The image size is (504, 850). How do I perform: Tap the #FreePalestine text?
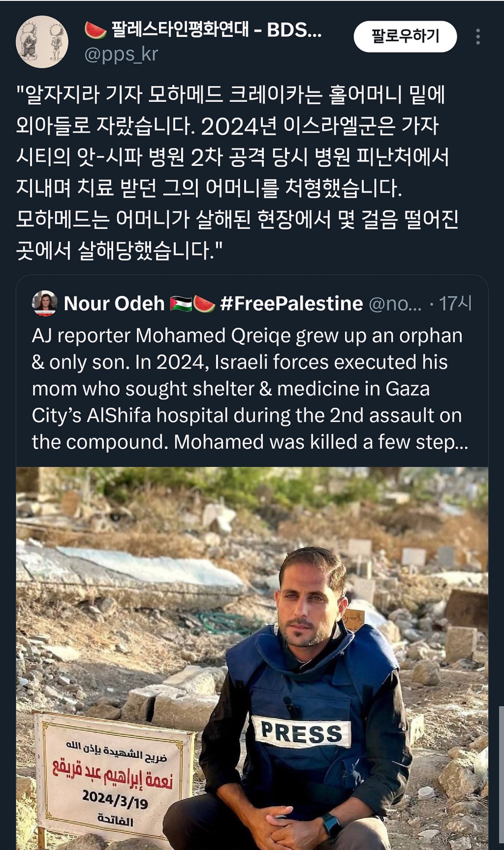tap(292, 303)
